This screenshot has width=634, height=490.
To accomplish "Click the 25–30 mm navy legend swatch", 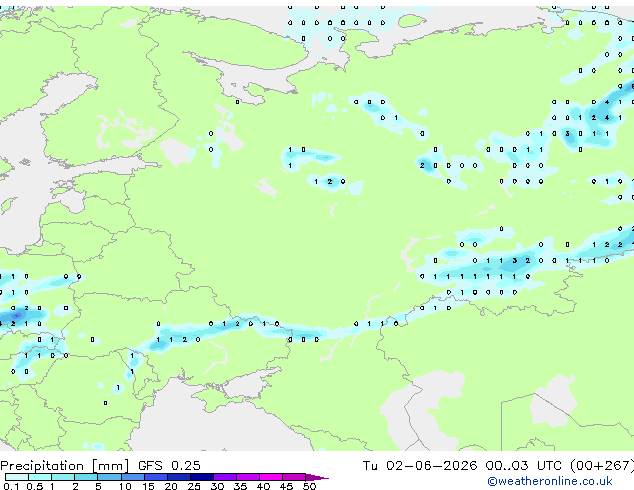I will [201, 477].
